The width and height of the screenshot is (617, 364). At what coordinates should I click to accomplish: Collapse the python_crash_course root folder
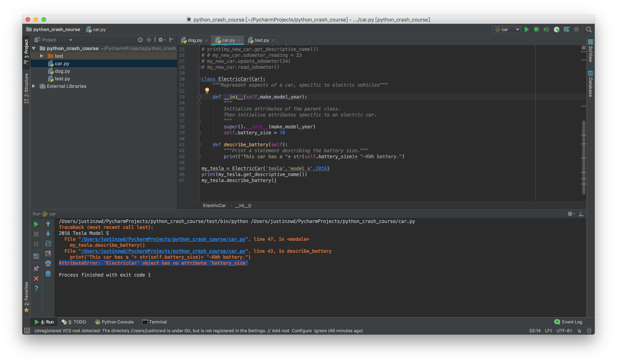[34, 48]
